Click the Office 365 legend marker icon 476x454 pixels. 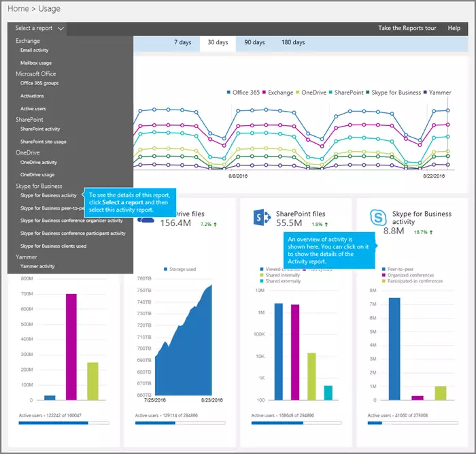click(228, 93)
